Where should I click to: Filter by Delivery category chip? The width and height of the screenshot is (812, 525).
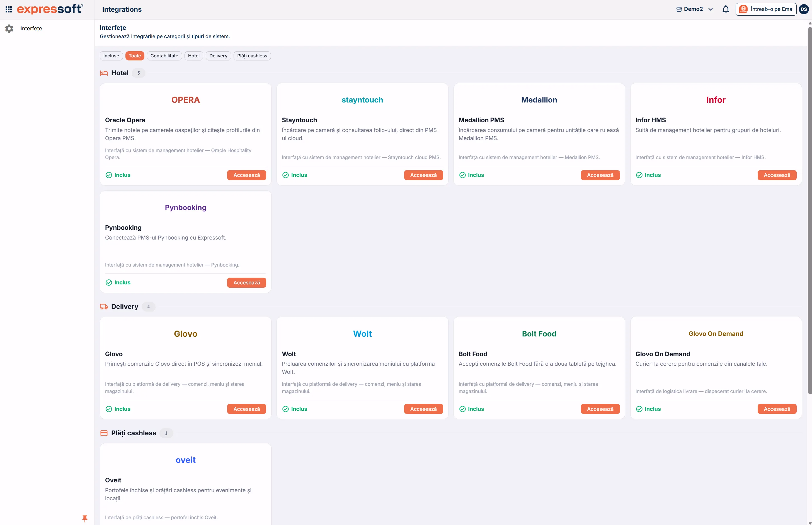click(x=218, y=56)
